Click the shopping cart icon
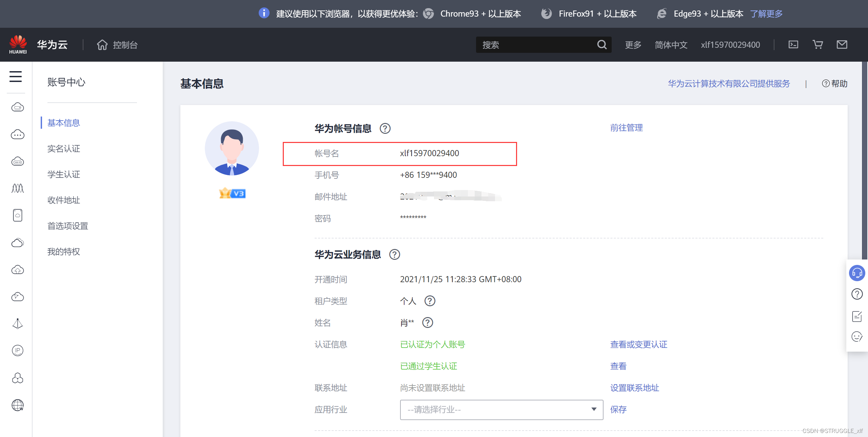 click(x=817, y=45)
